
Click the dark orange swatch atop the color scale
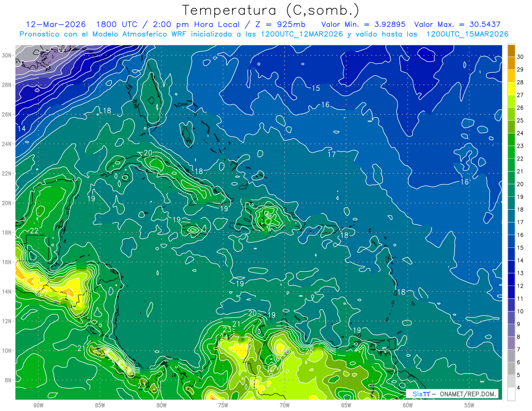511,50
